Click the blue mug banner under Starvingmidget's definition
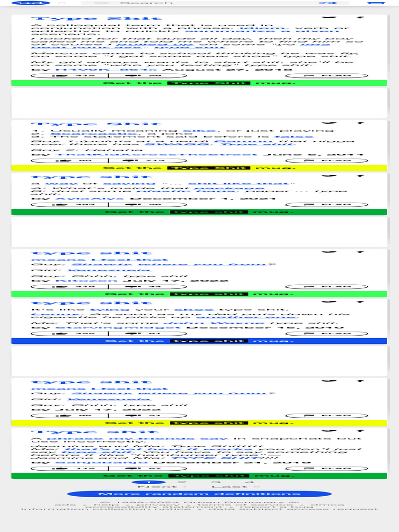 point(199,341)
